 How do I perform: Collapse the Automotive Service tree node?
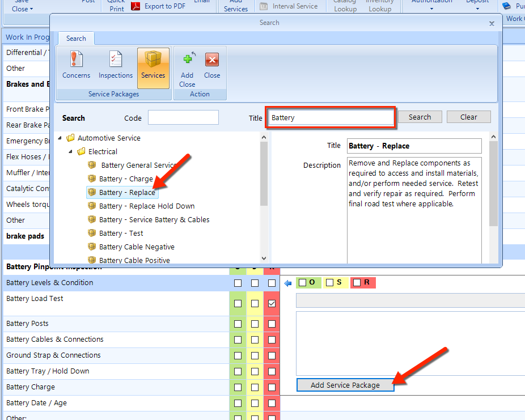[60, 138]
